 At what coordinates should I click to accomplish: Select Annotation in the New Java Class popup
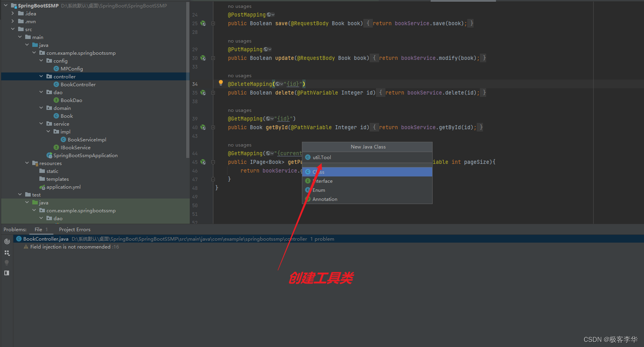(367, 199)
